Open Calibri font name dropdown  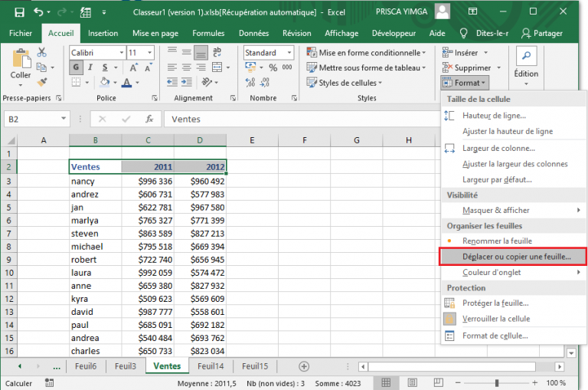pyautogui.click(x=122, y=53)
